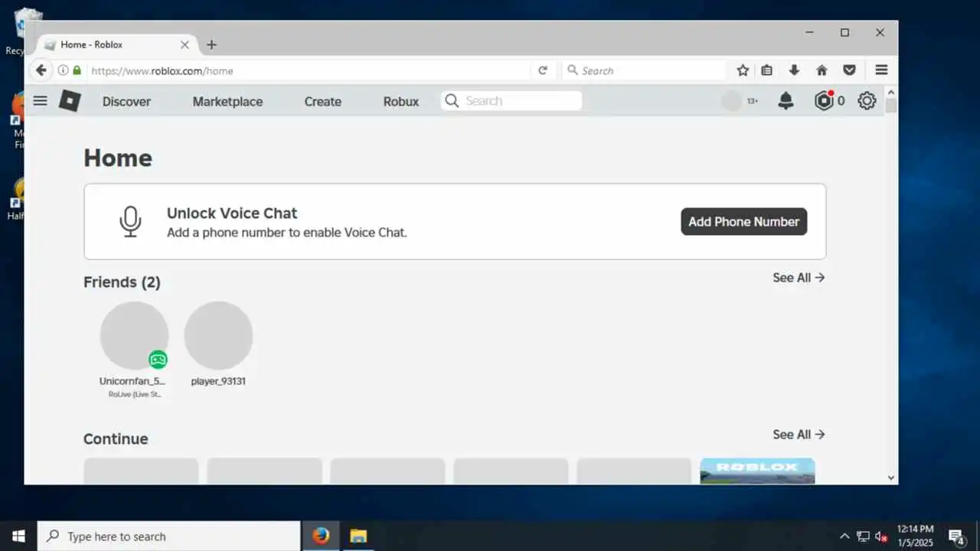The width and height of the screenshot is (980, 551).
Task: Focus the Roblox search field
Action: coord(511,101)
